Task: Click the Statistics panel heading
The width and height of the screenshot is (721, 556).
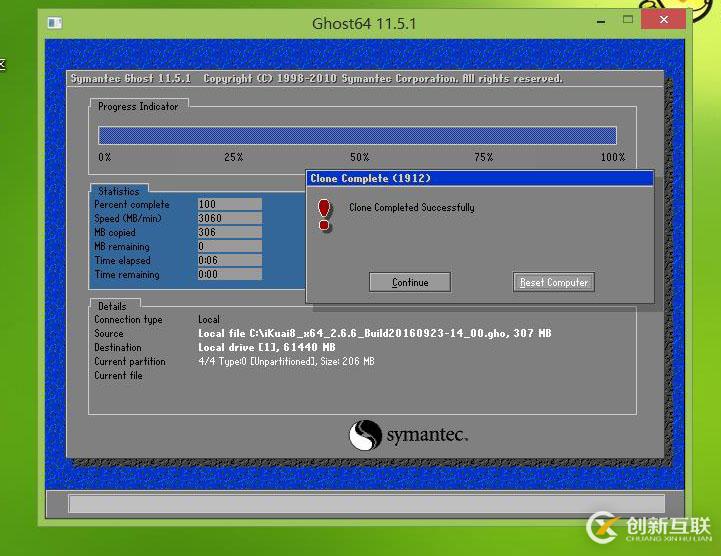Action: (119, 191)
